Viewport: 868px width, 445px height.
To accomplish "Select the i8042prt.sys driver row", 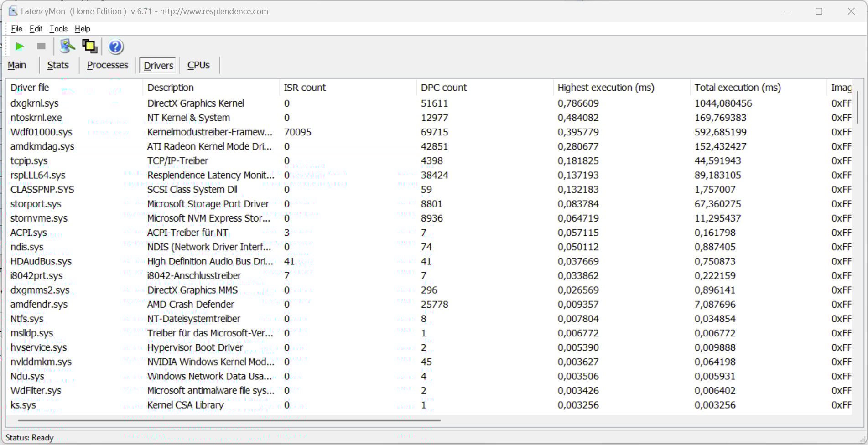I will pyautogui.click(x=429, y=276).
